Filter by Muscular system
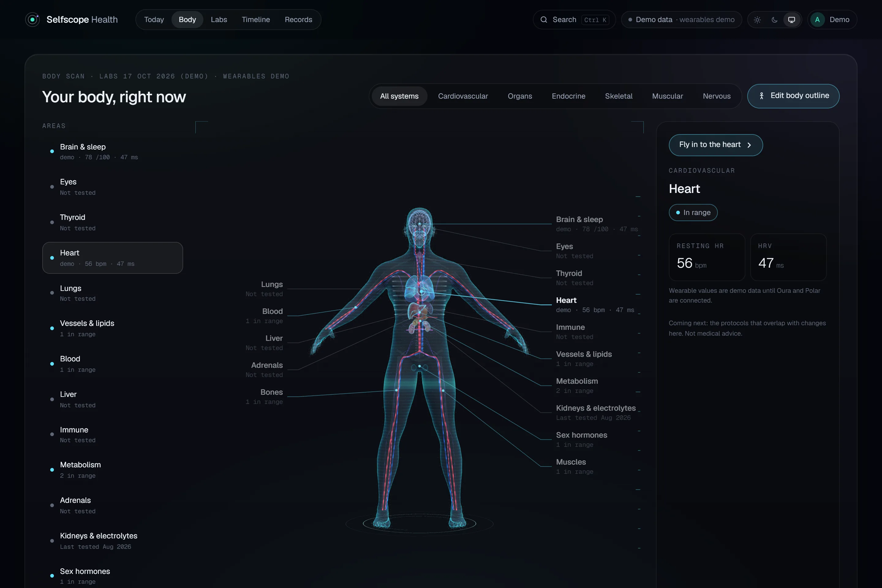 668,96
